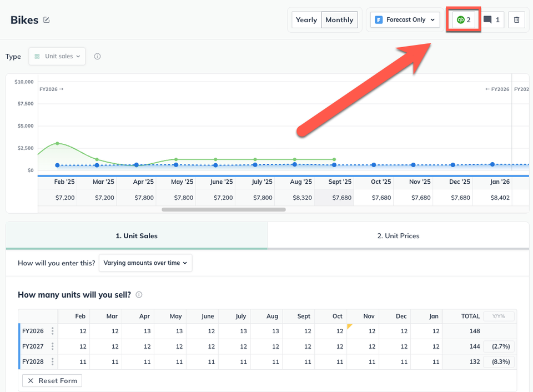Viewport: 533px width, 392px height.
Task: Click the trash delete icon
Action: tap(516, 20)
